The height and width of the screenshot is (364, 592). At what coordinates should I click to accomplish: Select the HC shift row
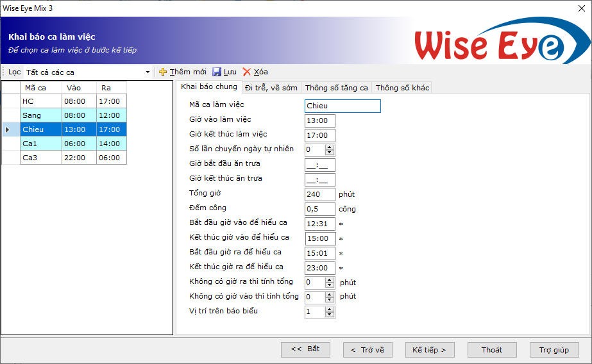click(41, 101)
